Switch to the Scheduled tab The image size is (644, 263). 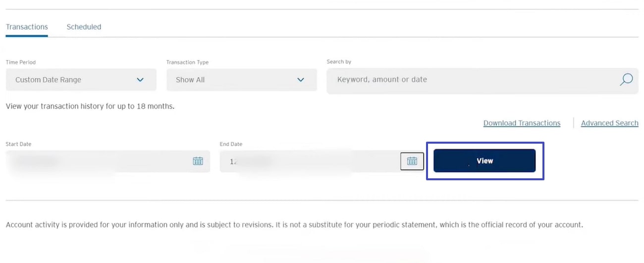click(84, 27)
